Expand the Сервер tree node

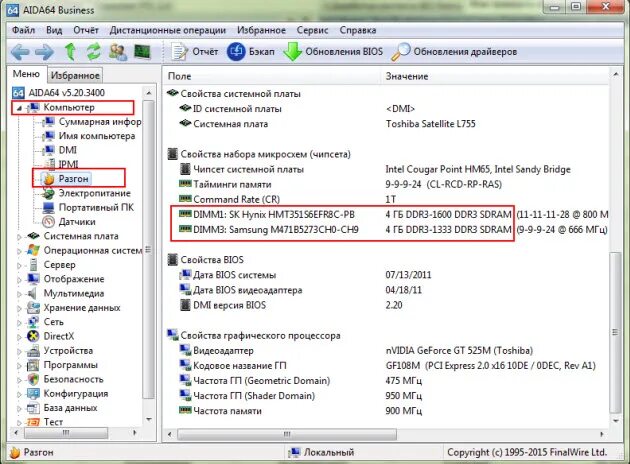click(x=19, y=265)
